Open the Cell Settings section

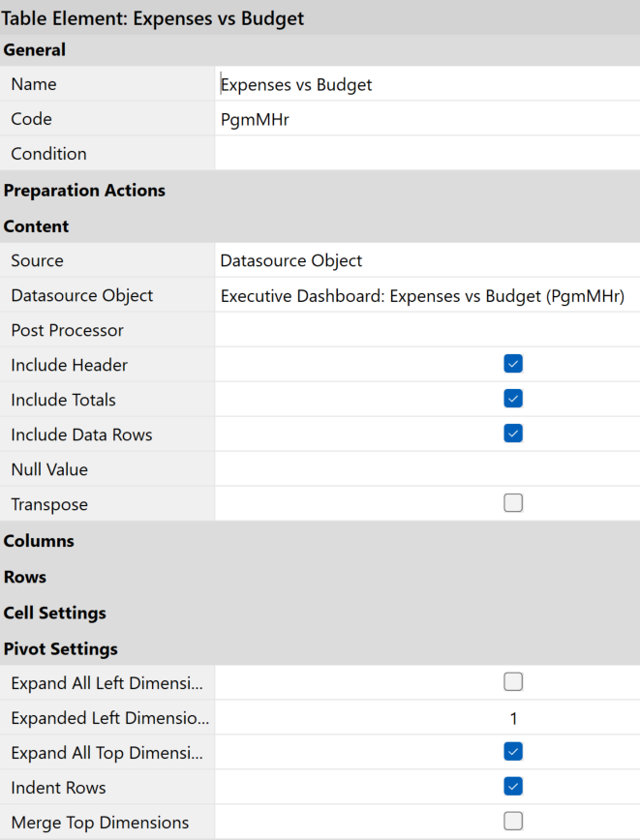(54, 613)
